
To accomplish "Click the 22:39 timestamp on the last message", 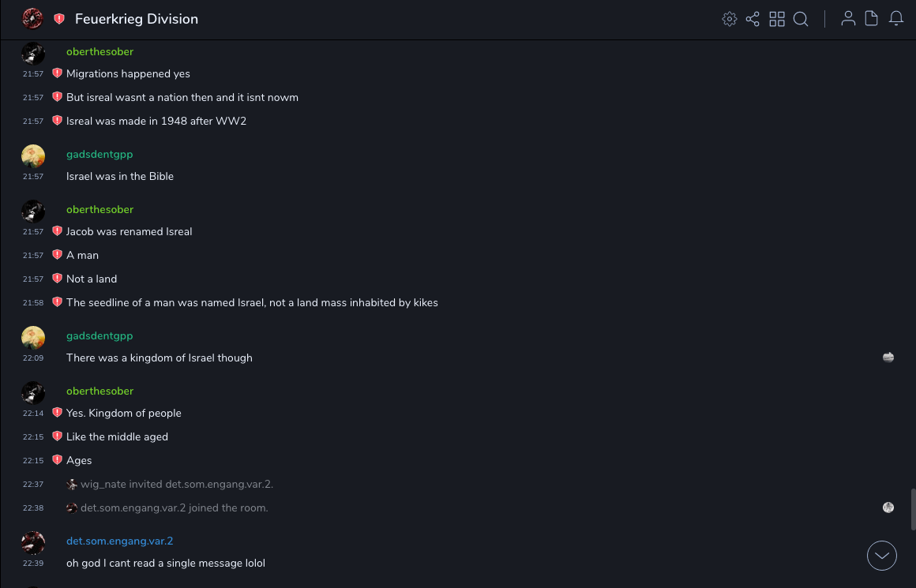I will 33,564.
